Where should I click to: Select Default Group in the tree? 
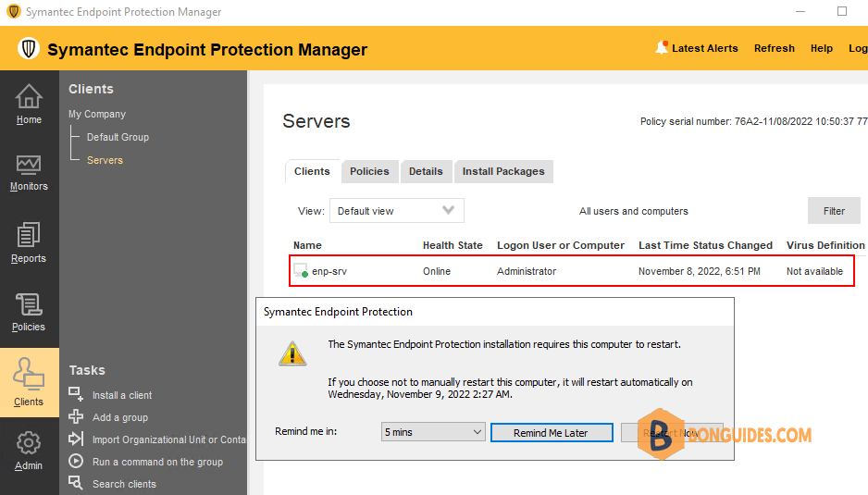[x=118, y=137]
